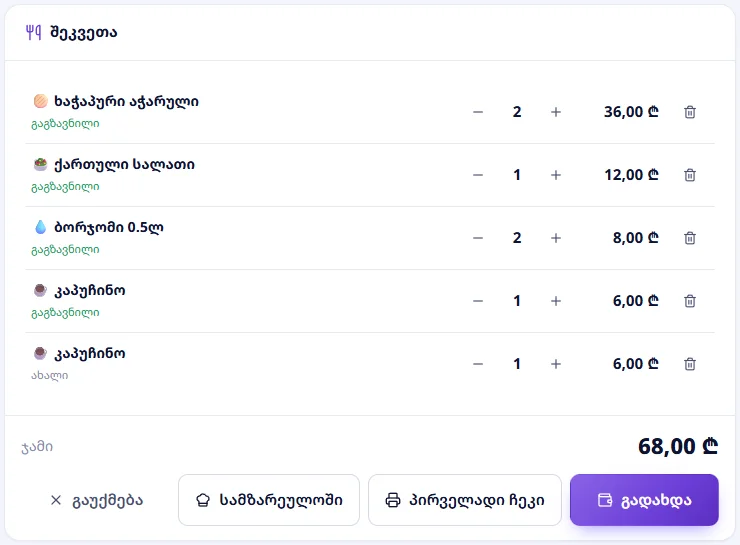Decrease the sent (გაგზავნილი) კაპუჩინო quantity
The height and width of the screenshot is (545, 740).
pyautogui.click(x=478, y=301)
